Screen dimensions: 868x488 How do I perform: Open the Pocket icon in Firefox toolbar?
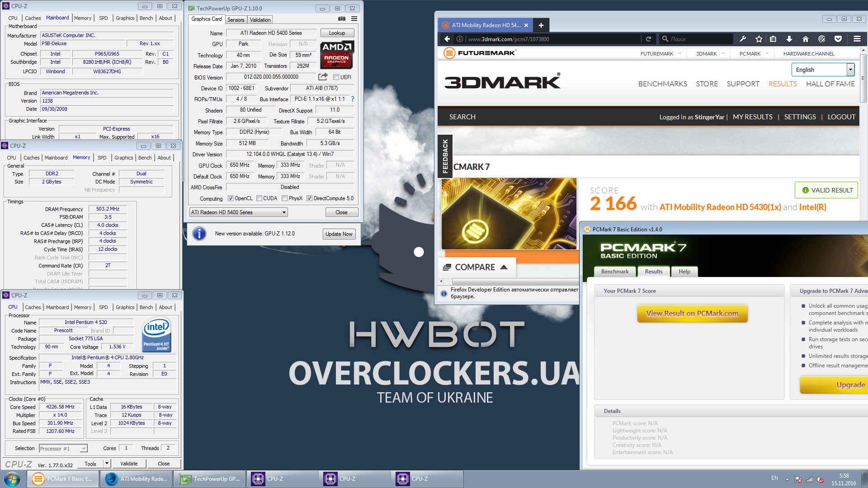click(x=838, y=39)
